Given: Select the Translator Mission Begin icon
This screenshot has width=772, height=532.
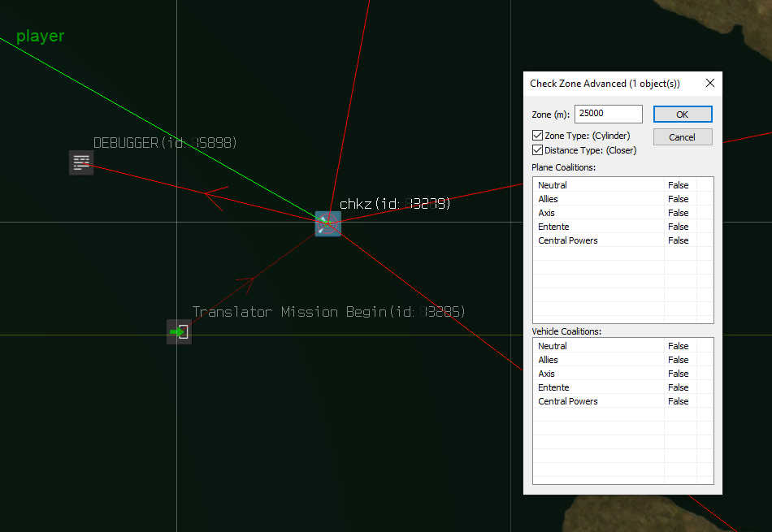Looking at the screenshot, I should pos(180,331).
